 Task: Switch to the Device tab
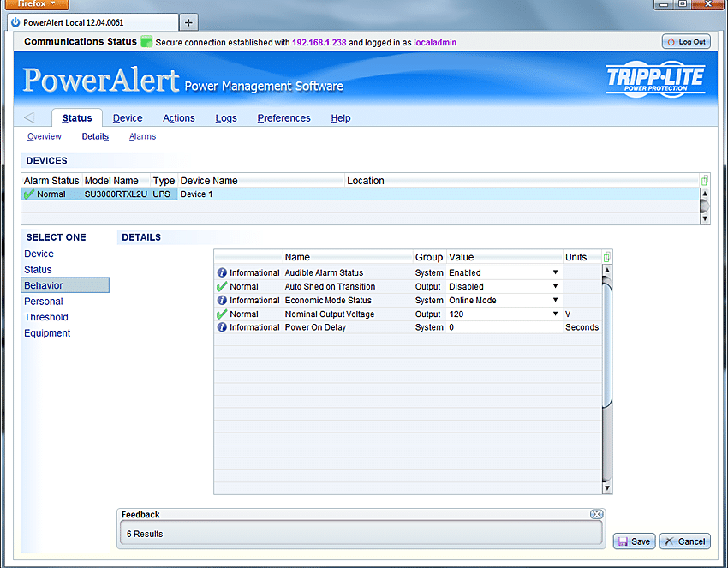coord(128,118)
